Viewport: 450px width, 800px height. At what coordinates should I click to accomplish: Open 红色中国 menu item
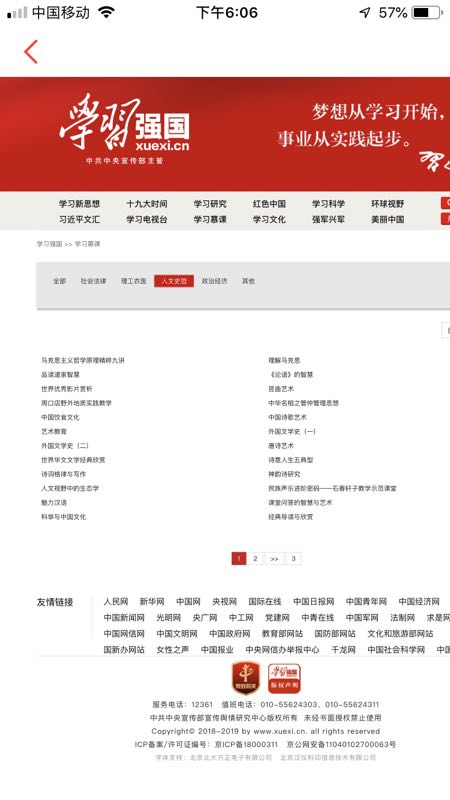pyautogui.click(x=269, y=204)
